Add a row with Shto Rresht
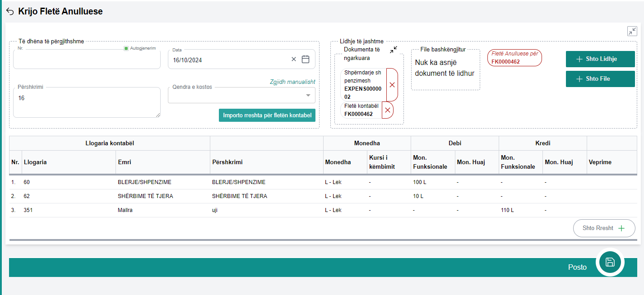This screenshot has width=644, height=295. (604, 228)
